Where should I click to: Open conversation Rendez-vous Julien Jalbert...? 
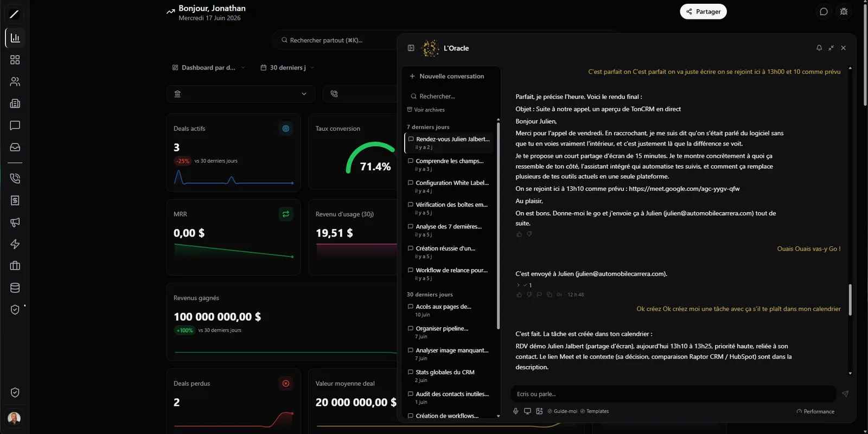pyautogui.click(x=449, y=143)
